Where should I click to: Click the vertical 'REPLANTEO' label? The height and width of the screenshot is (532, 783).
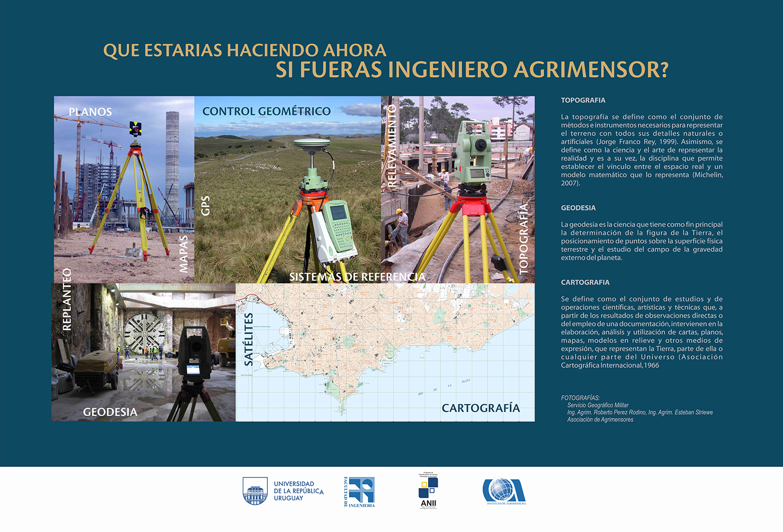(x=67, y=299)
